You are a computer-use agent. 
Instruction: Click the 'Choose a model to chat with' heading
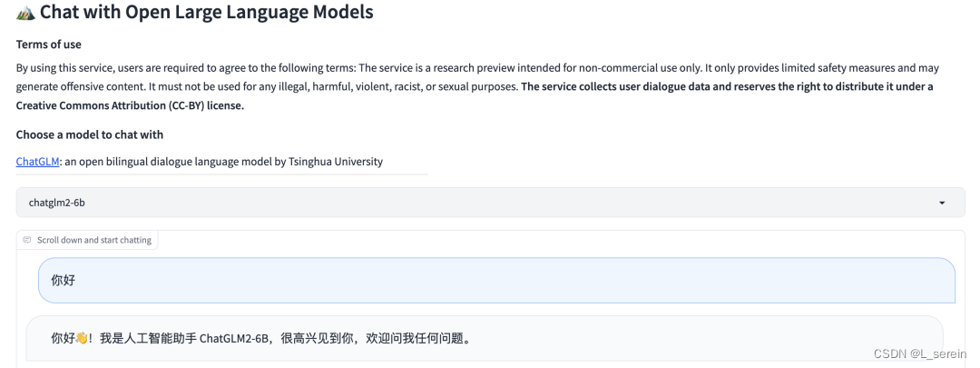pyautogui.click(x=89, y=134)
